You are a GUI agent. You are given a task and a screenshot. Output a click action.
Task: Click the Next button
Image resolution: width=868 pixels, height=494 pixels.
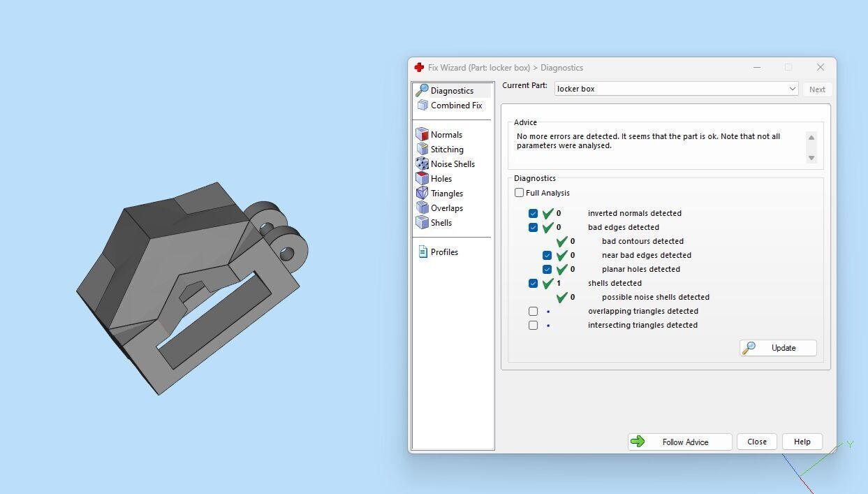tap(817, 89)
